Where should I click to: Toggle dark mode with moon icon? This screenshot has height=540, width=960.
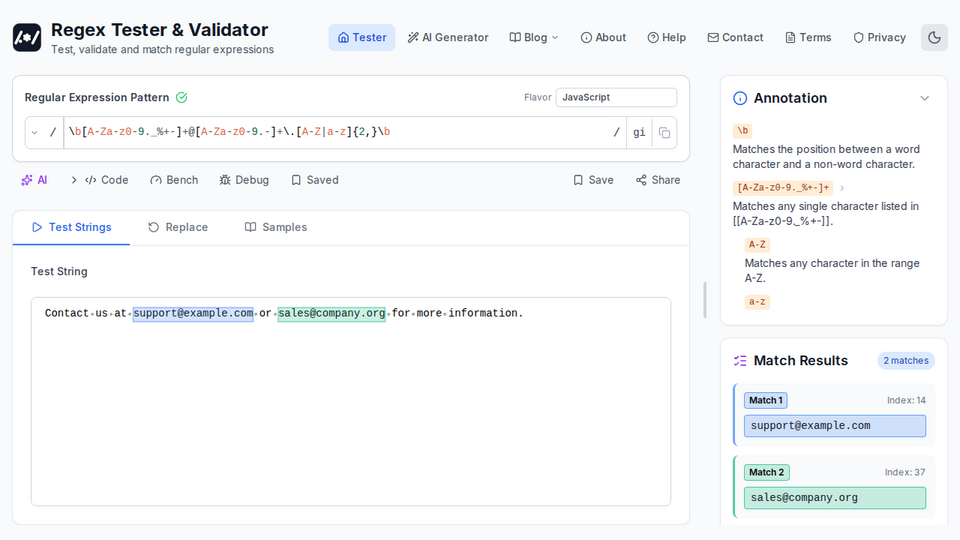(934, 37)
